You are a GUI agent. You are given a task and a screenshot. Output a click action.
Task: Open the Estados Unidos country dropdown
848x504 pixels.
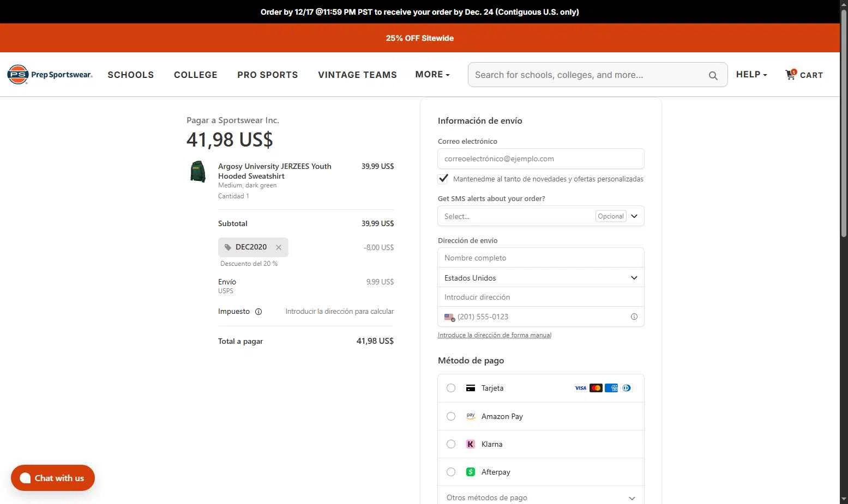pyautogui.click(x=541, y=278)
